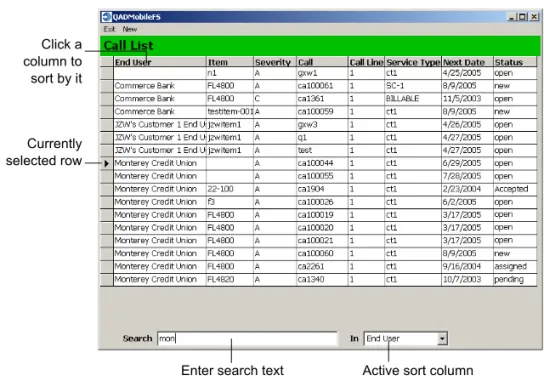Sort by Next Date column header
544x381 pixels.
467,62
